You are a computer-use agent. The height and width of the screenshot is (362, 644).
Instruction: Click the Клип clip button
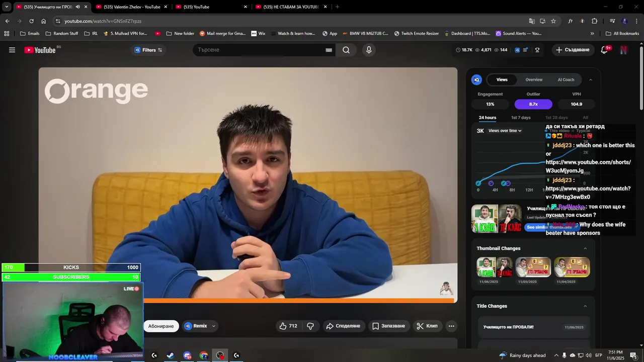[x=427, y=326]
